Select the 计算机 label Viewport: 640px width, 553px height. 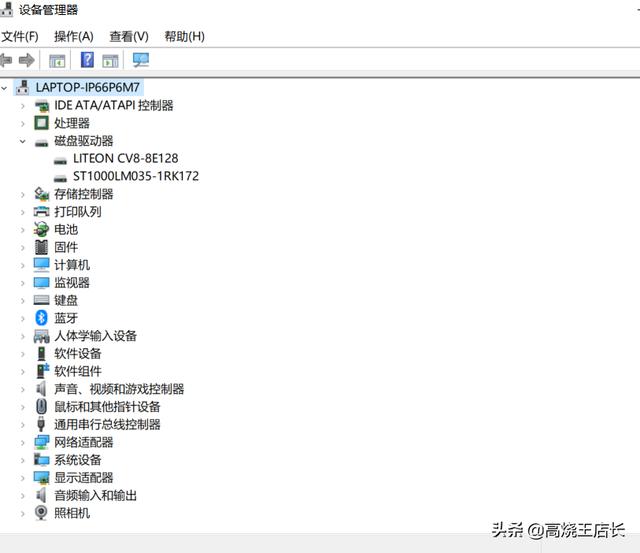(72, 265)
